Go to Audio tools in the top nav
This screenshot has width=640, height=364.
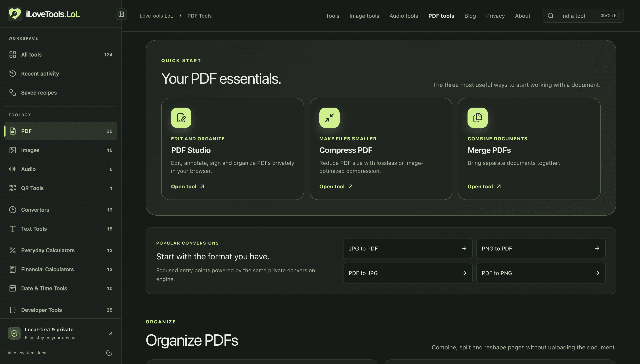pyautogui.click(x=403, y=16)
